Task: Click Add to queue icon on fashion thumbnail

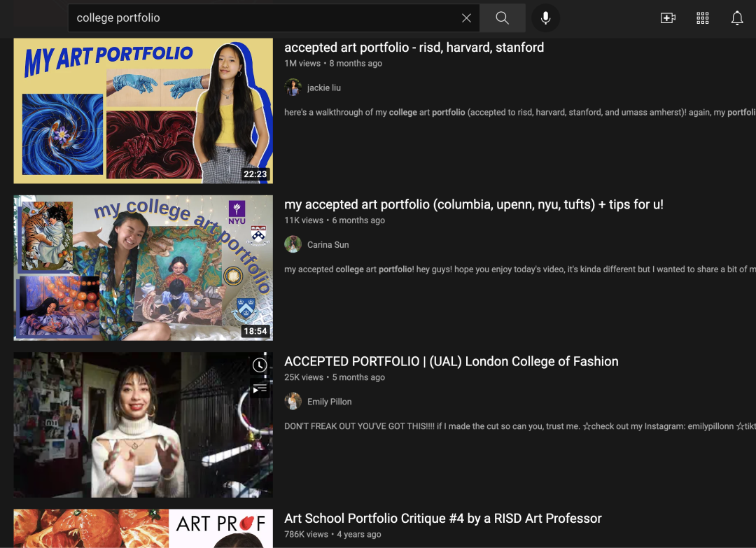Action: coord(260,389)
